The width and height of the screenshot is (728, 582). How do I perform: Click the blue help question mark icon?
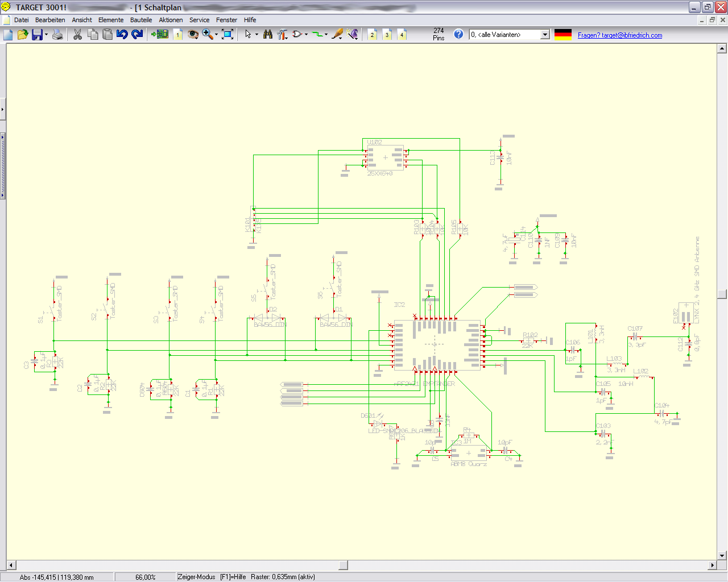pos(458,34)
